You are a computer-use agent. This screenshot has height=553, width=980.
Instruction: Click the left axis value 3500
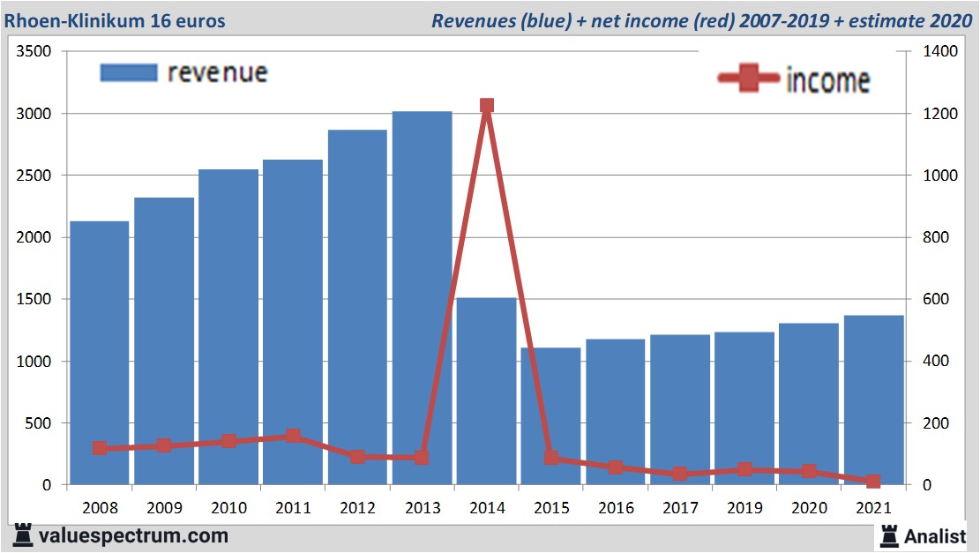34,51
